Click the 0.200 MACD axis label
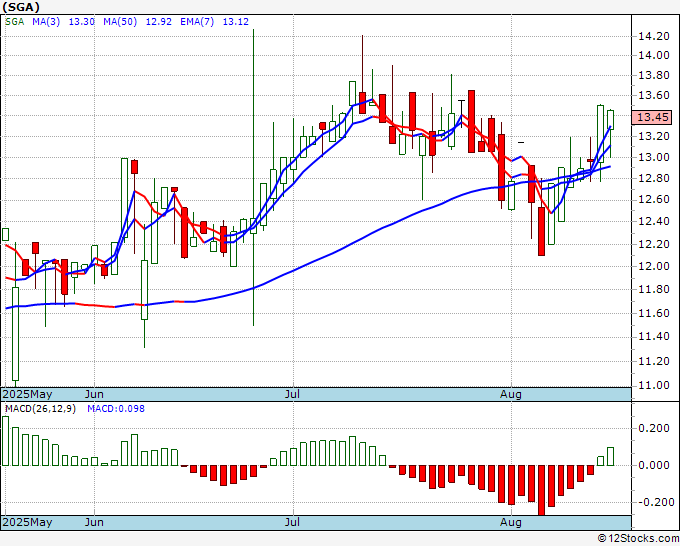The width and height of the screenshot is (680, 546). 656,428
